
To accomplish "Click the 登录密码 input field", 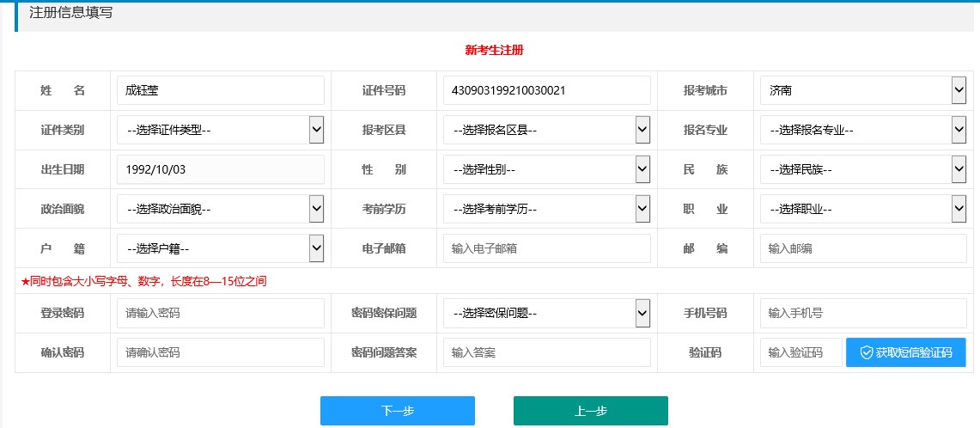I will click(x=220, y=314).
